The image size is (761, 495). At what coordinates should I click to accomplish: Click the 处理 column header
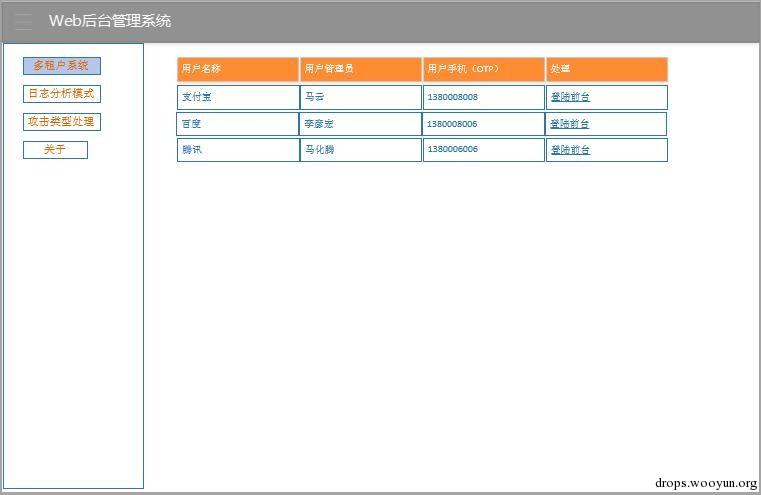pos(607,69)
